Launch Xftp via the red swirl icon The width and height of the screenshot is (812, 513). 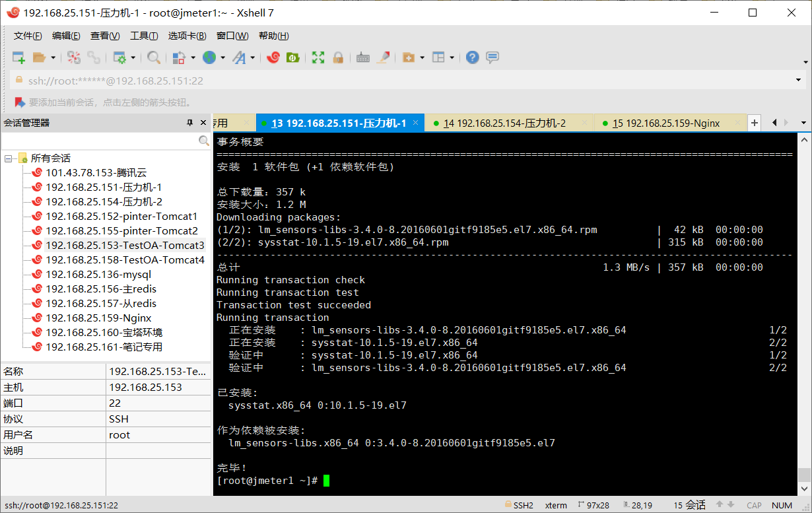pyautogui.click(x=273, y=57)
